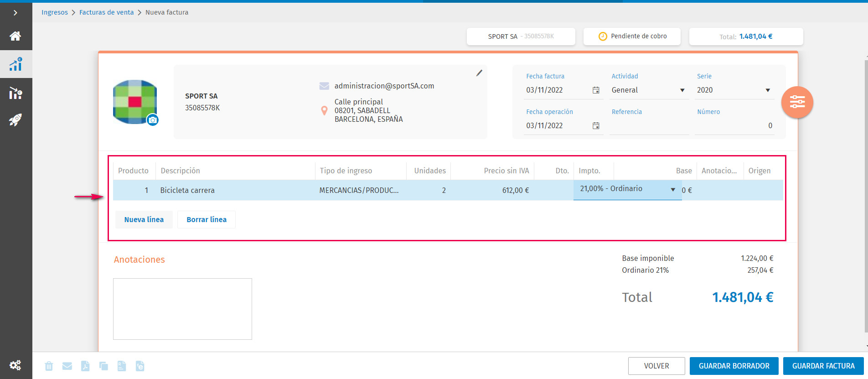Click the VOLVER button
868x379 pixels.
(x=656, y=366)
